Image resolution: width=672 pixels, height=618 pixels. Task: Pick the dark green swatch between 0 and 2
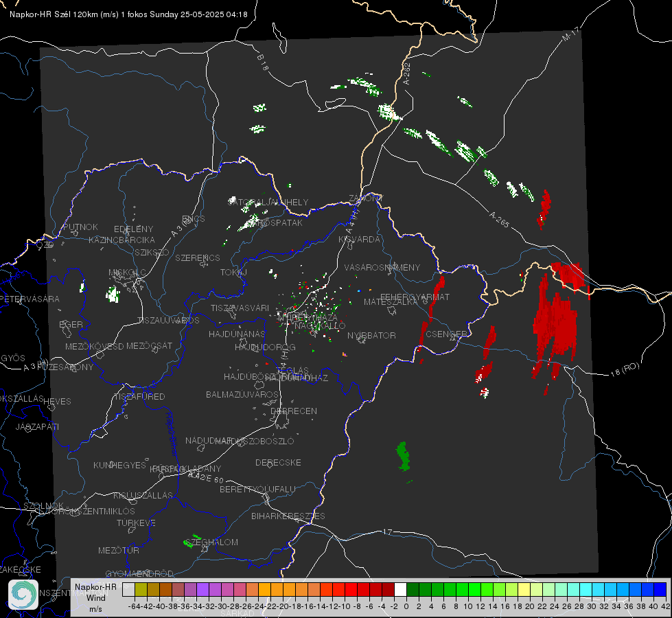tap(413, 589)
